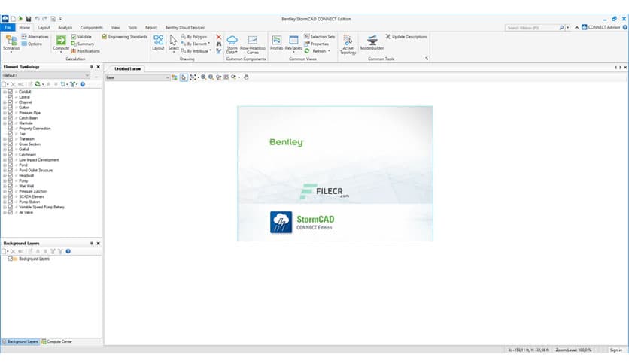Toggle the Catch Basin checkbox
Viewport: 629px width, 364px height.
10,118
